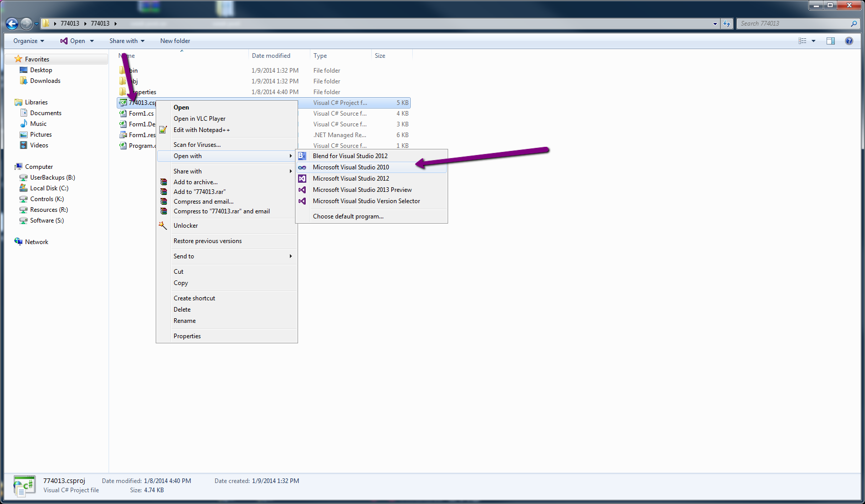Click the Videos film icon
865x504 pixels.
tap(24, 145)
